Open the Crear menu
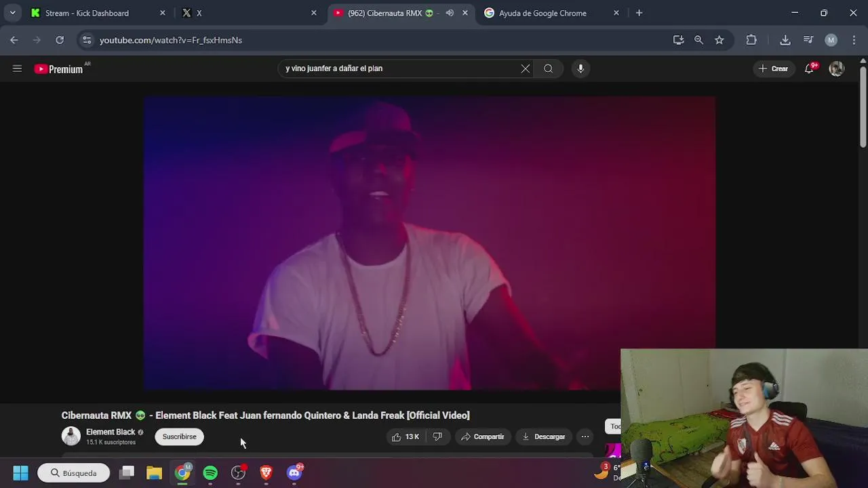Viewport: 868px width, 488px height. point(773,68)
